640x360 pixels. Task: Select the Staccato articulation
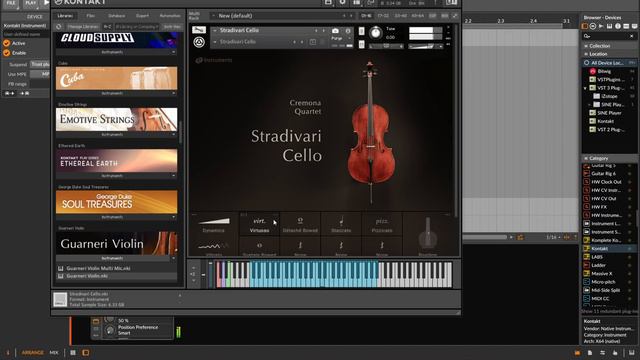[x=341, y=224]
